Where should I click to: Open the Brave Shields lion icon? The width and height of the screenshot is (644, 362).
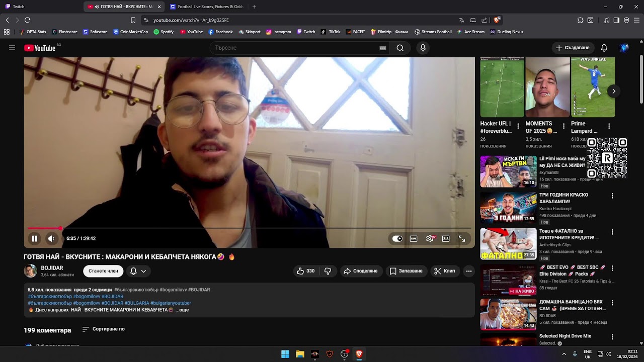point(497,20)
